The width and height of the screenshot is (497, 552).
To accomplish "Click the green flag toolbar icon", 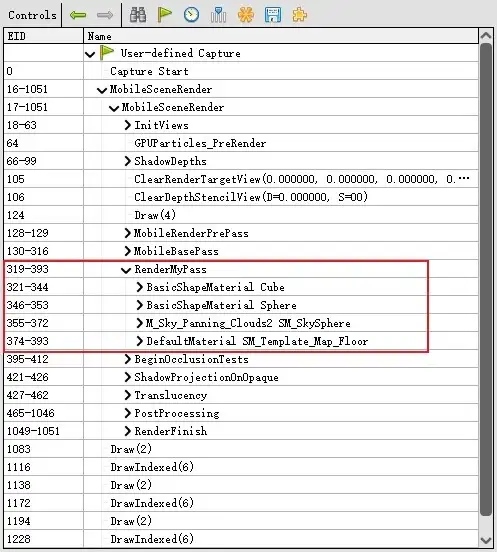I will (164, 15).
